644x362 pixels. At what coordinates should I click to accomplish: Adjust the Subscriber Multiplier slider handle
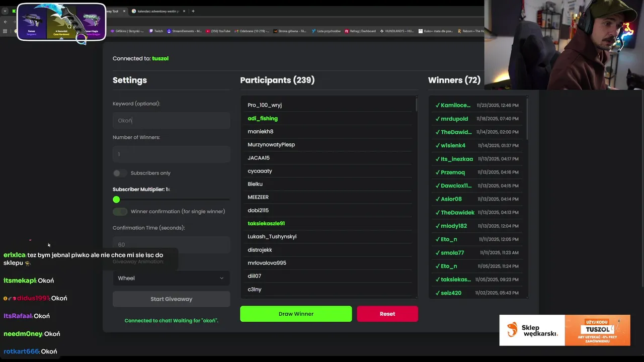coord(116,200)
